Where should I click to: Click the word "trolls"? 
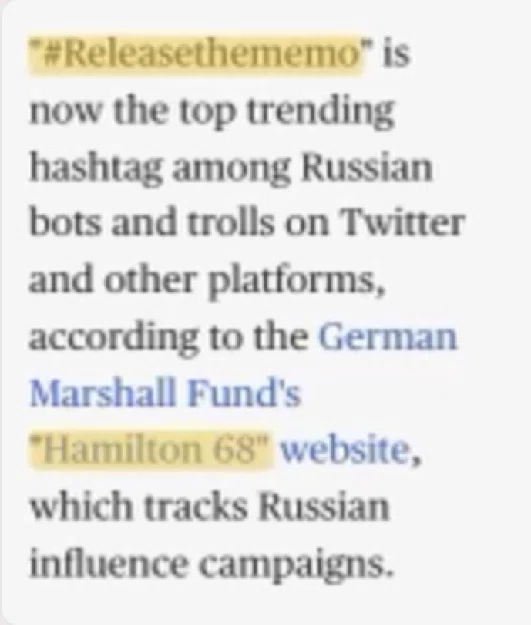click(231, 223)
